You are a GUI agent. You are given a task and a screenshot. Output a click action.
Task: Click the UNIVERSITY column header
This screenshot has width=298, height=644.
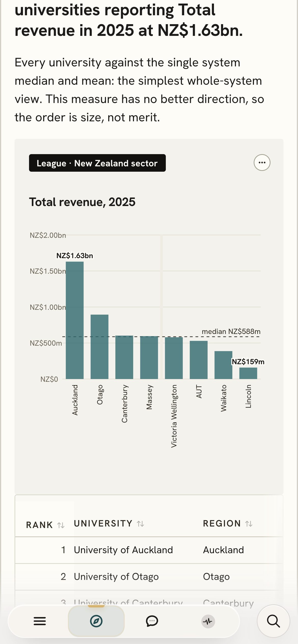click(x=103, y=523)
